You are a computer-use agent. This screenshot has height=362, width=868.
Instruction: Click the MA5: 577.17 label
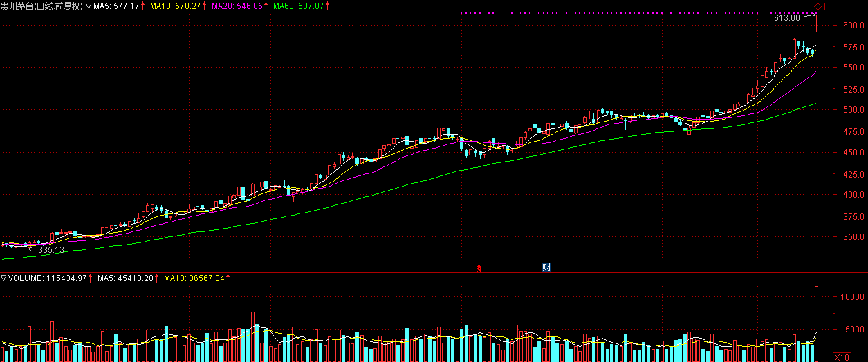pos(118,6)
